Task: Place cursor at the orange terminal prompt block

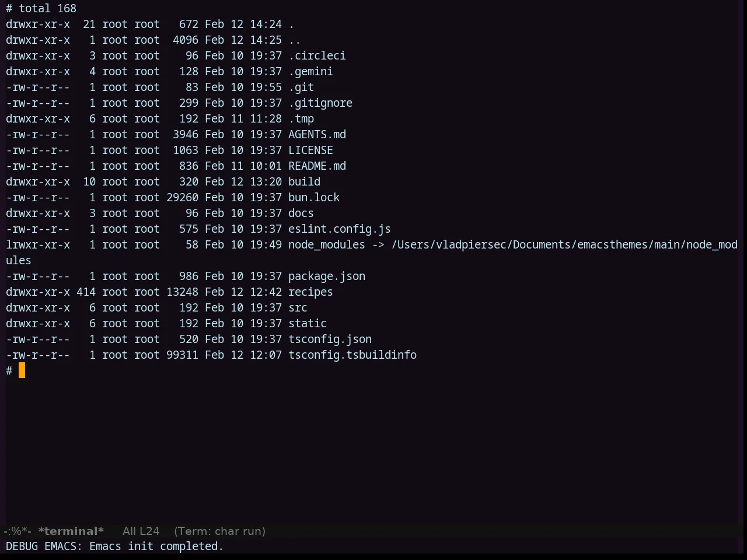Action: pyautogui.click(x=22, y=370)
